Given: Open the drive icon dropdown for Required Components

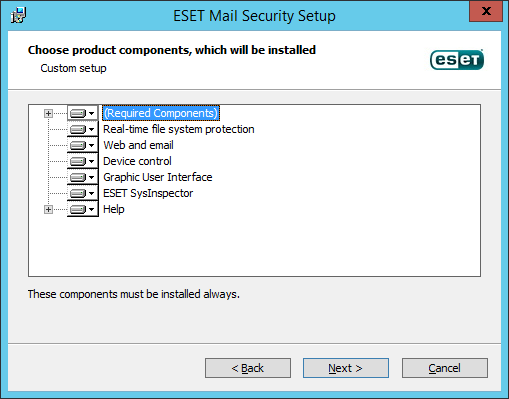Looking at the screenshot, I should point(83,113).
